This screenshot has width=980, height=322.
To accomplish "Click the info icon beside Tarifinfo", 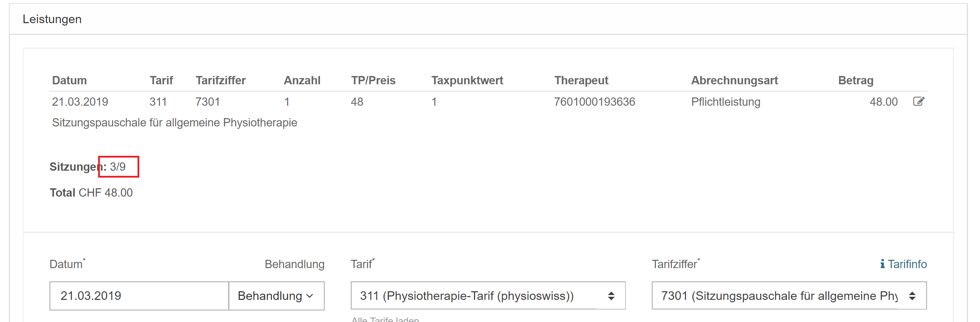I will pos(882,264).
